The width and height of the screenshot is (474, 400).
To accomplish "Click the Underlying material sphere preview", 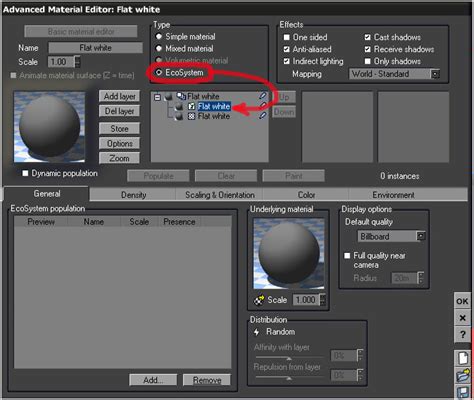I will [289, 254].
